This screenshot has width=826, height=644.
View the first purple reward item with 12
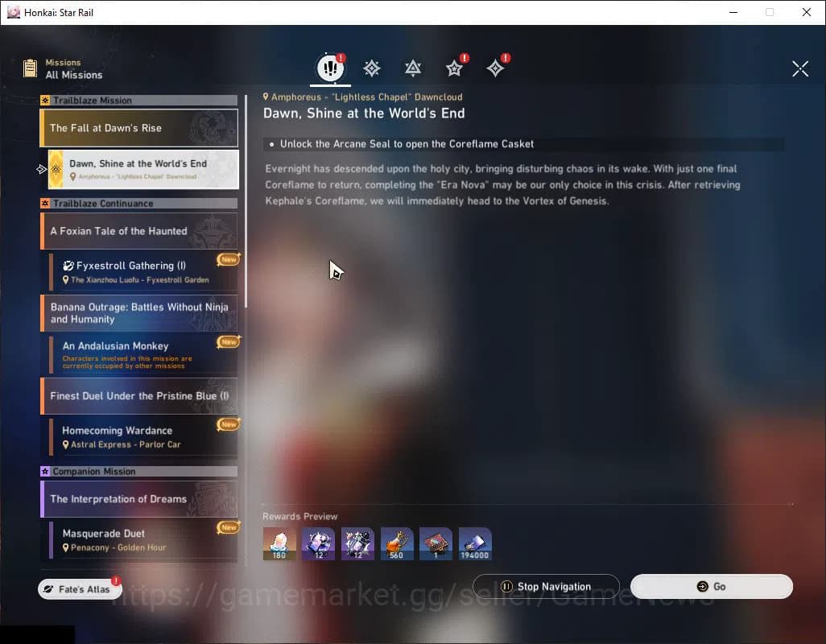pyautogui.click(x=318, y=543)
